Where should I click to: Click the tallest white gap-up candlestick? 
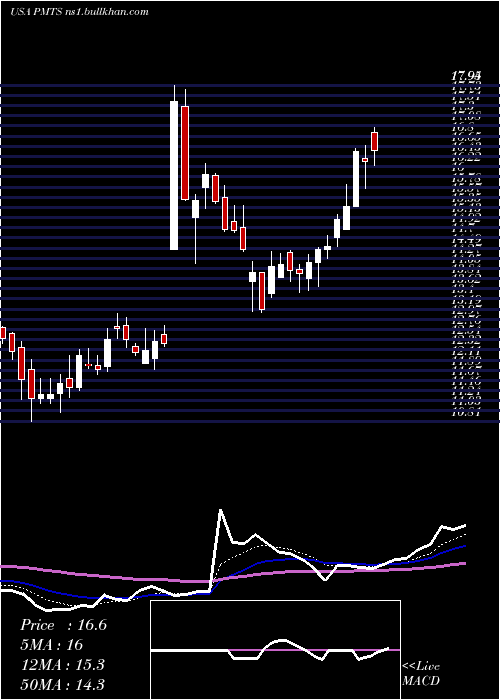[x=174, y=175]
